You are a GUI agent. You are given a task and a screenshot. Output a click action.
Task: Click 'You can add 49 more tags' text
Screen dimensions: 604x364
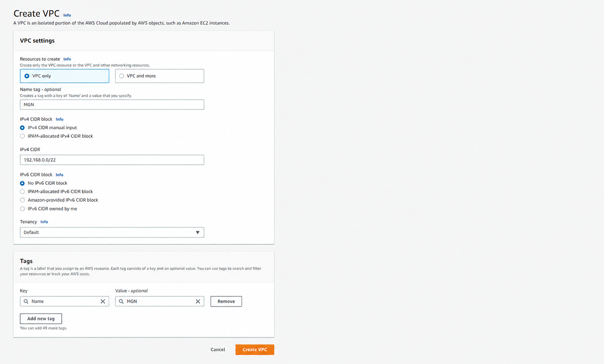43,328
